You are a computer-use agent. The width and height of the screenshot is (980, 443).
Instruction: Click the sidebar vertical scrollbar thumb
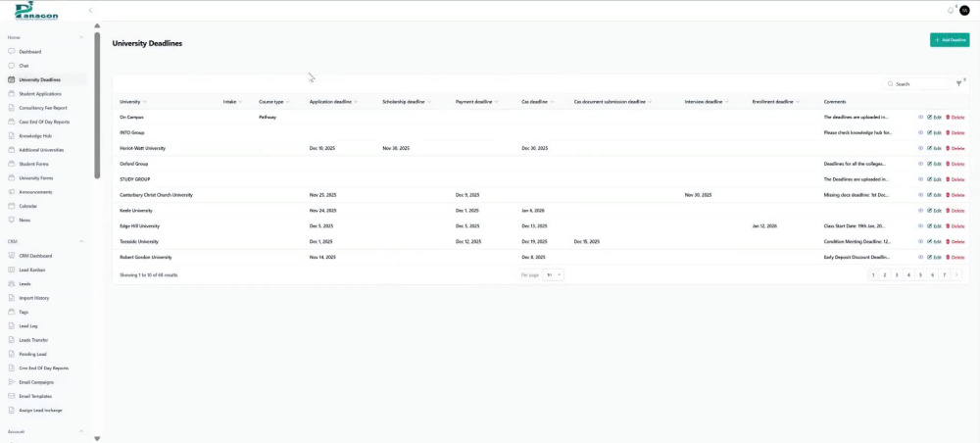[97, 105]
